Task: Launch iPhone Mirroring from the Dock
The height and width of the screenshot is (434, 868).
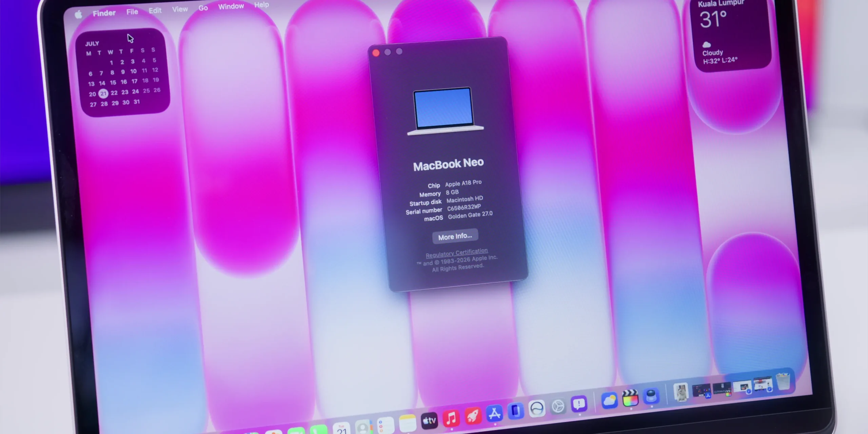Action: click(x=516, y=411)
